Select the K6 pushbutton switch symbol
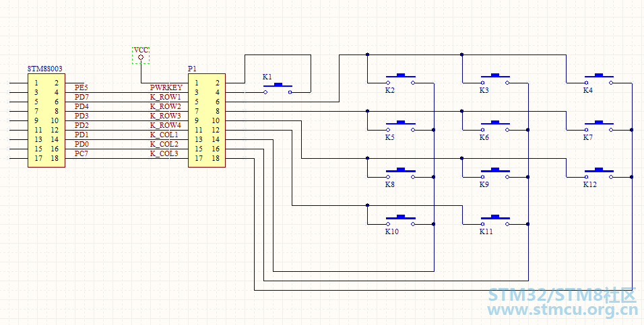Screen dimensions: 644x325 (x=495, y=127)
